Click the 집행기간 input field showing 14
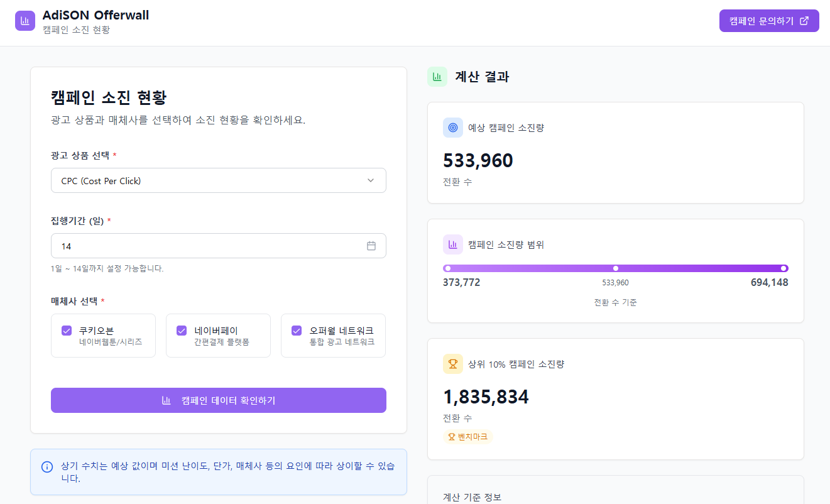 click(219, 246)
